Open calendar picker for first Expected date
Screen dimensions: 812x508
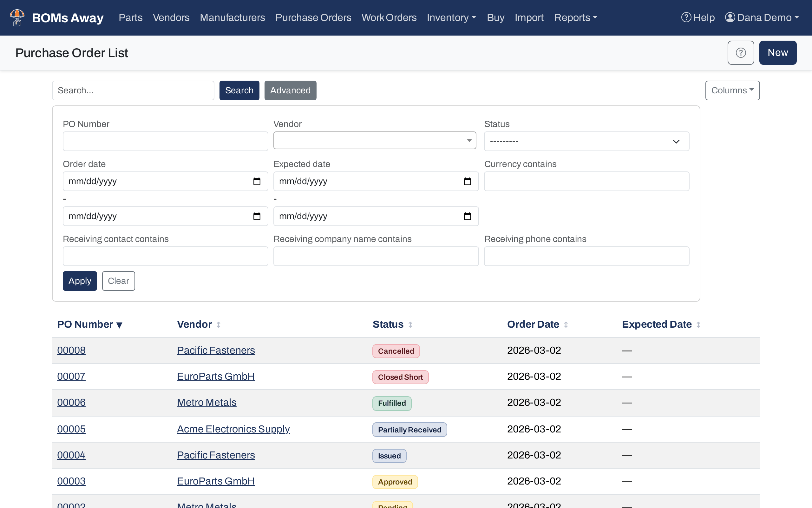click(x=467, y=181)
